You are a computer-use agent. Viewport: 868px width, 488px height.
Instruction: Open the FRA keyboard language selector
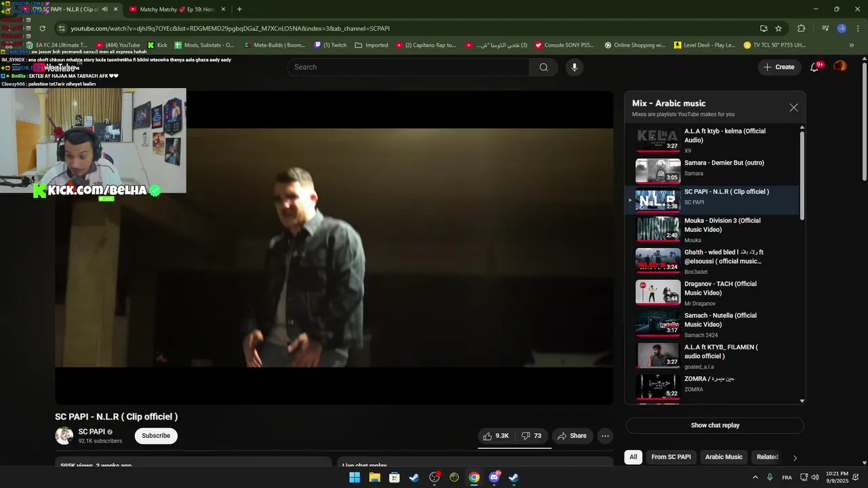[787, 477]
